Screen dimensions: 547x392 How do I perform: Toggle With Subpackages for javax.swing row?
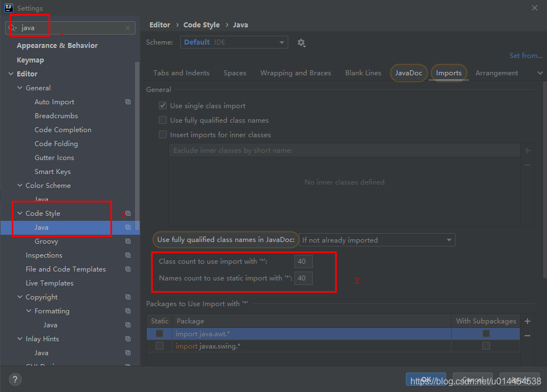[x=486, y=346]
